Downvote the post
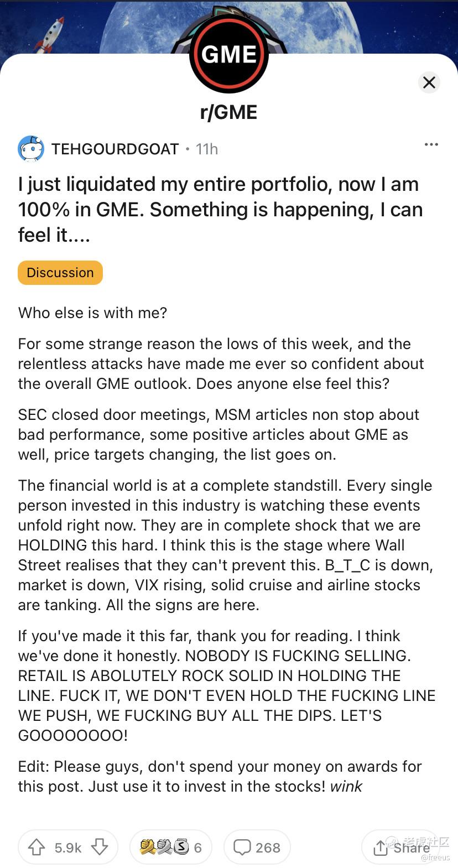The width and height of the screenshot is (458, 868). click(100, 847)
